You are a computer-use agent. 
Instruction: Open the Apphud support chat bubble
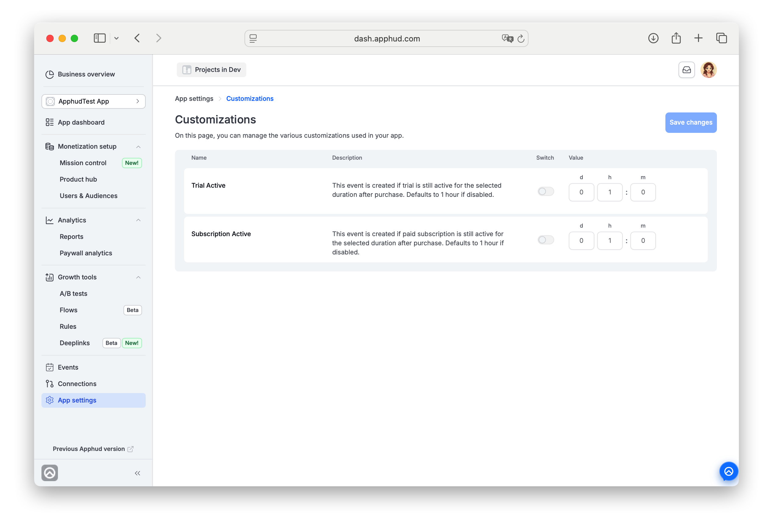(x=728, y=471)
